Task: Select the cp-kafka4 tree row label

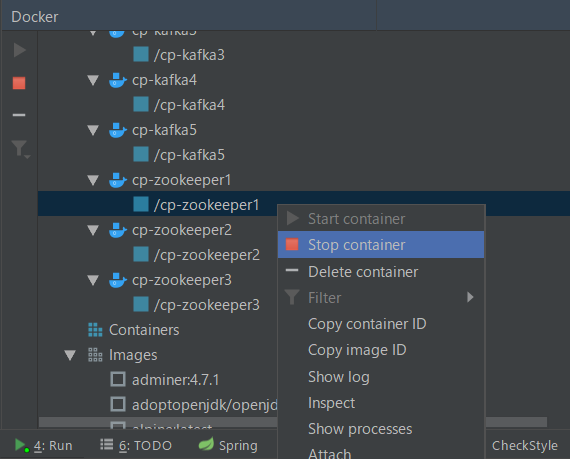Action: click(164, 80)
